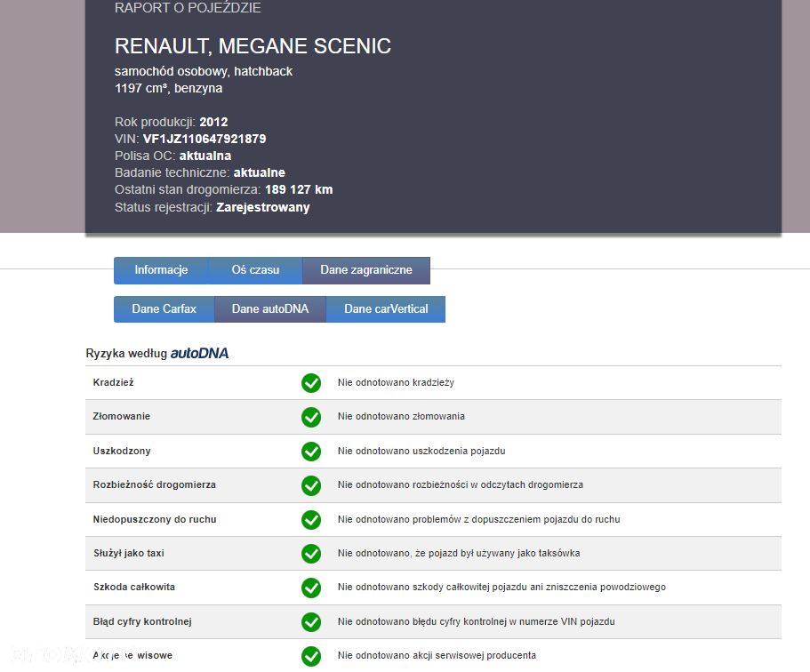Click the green check icon for Złomowanie
Screen dimensions: 810x672
pyautogui.click(x=311, y=417)
